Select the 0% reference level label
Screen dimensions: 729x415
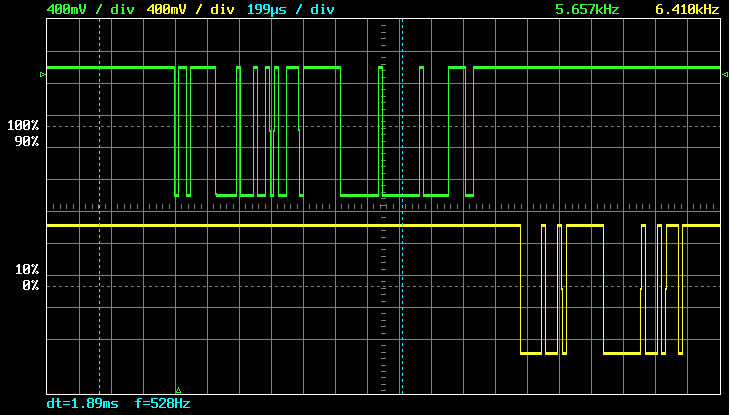point(30,285)
